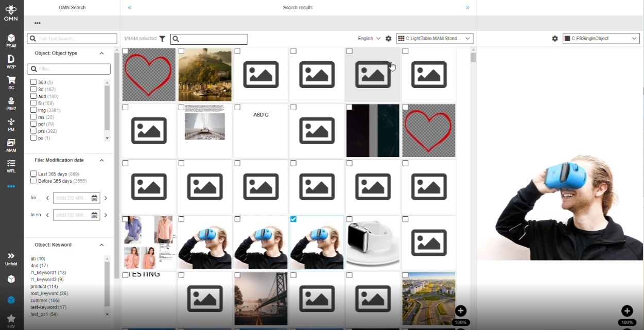Click the object type Filter input
Screen dimensions: 644x330
(x=68, y=69)
